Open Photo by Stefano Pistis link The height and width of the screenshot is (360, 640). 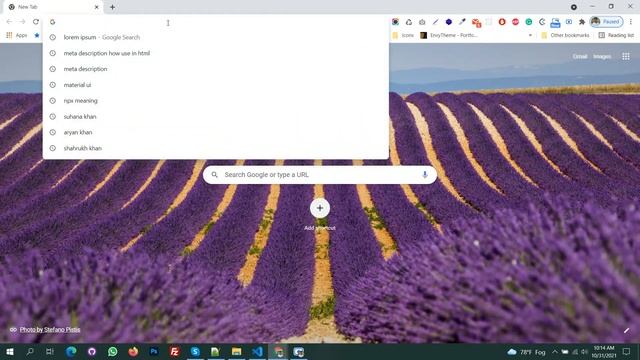coord(50,329)
